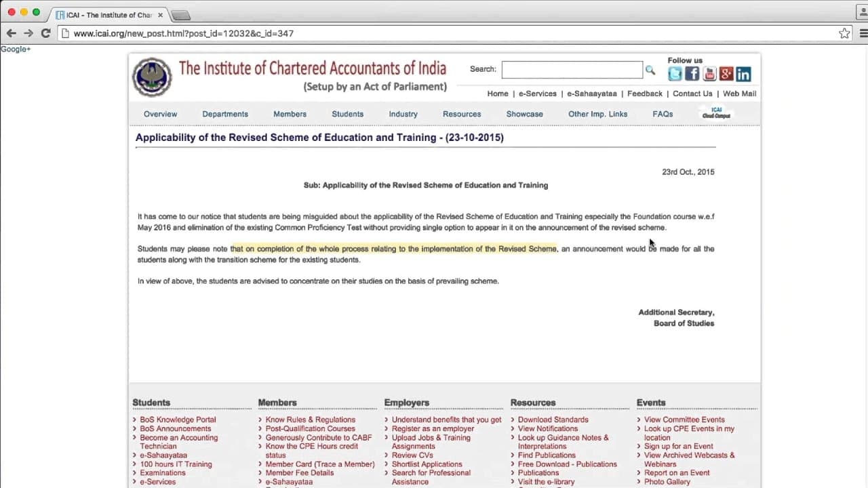Viewport: 868px width, 488px height.
Task: Open the Industry menu
Action: [403, 114]
